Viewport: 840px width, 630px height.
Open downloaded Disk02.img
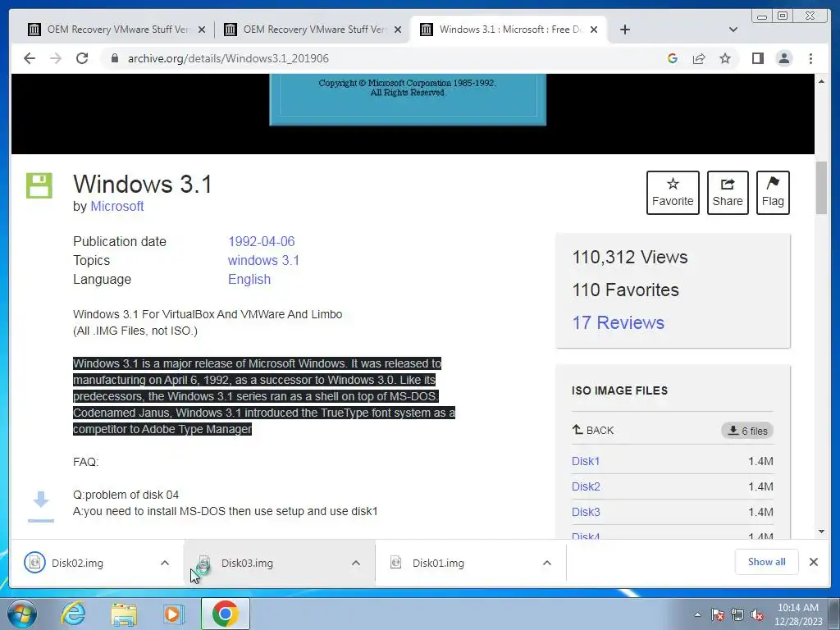coord(77,563)
